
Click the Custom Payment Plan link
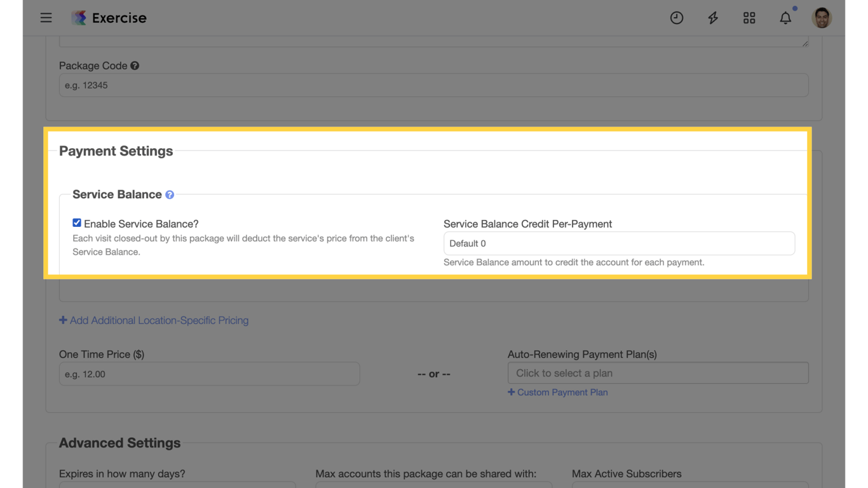558,392
